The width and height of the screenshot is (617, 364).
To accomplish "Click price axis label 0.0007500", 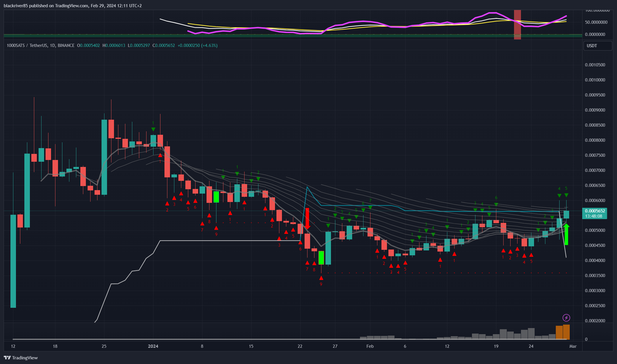I will (x=595, y=155).
